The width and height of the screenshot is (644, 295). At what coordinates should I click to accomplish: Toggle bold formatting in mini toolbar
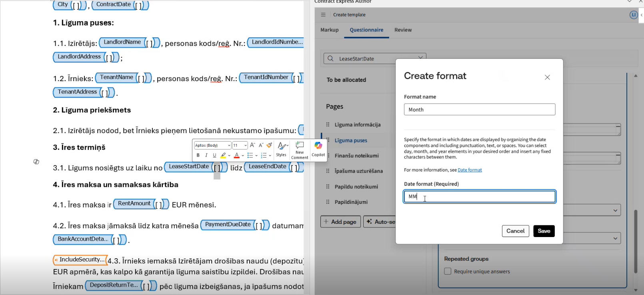198,155
